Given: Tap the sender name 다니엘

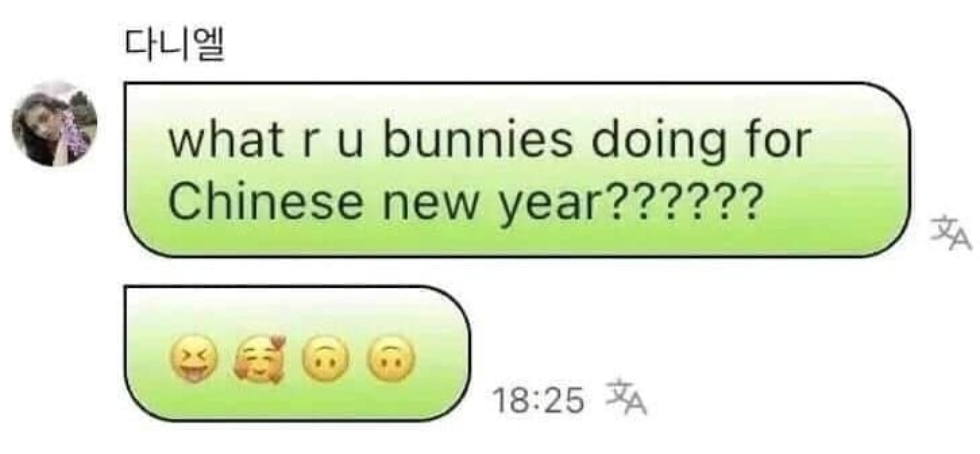Looking at the screenshot, I should 174,46.
